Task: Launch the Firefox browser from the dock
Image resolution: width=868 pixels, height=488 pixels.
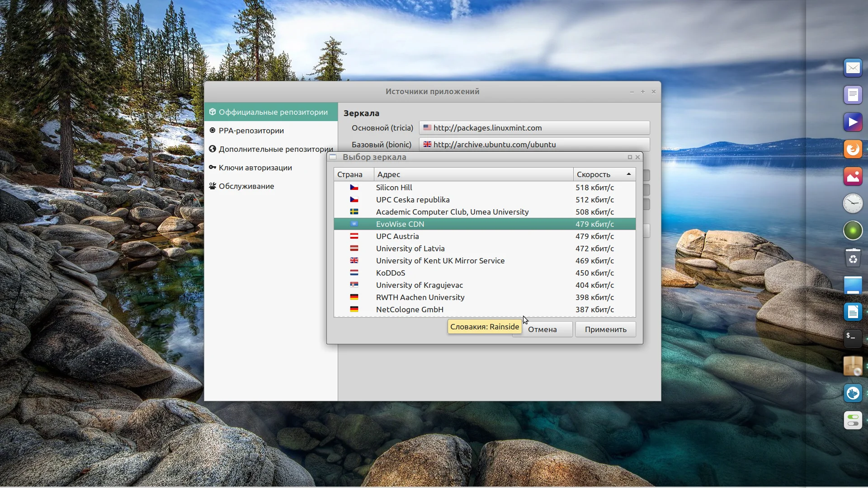Action: coord(853,149)
